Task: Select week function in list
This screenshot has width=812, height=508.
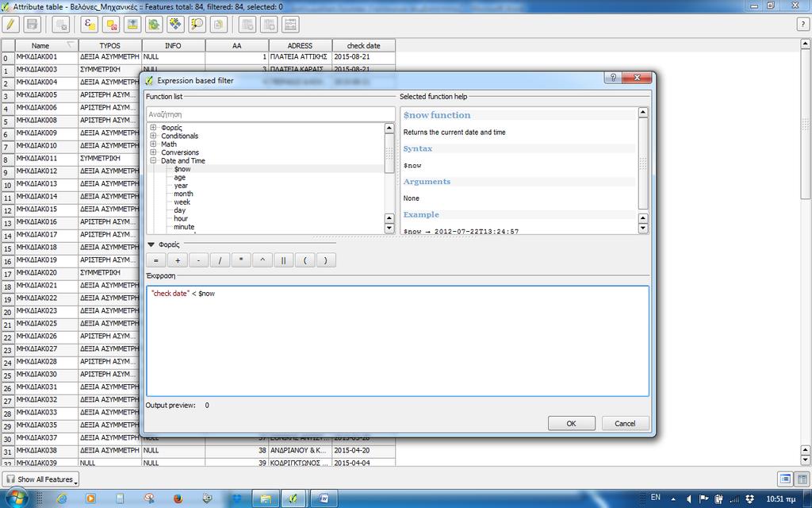Action: click(182, 202)
